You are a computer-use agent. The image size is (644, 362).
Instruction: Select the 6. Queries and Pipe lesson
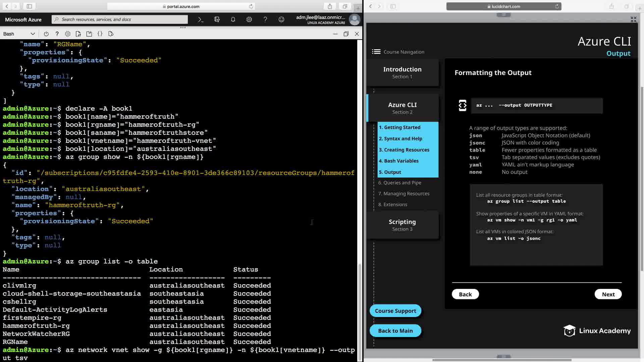coord(399,183)
